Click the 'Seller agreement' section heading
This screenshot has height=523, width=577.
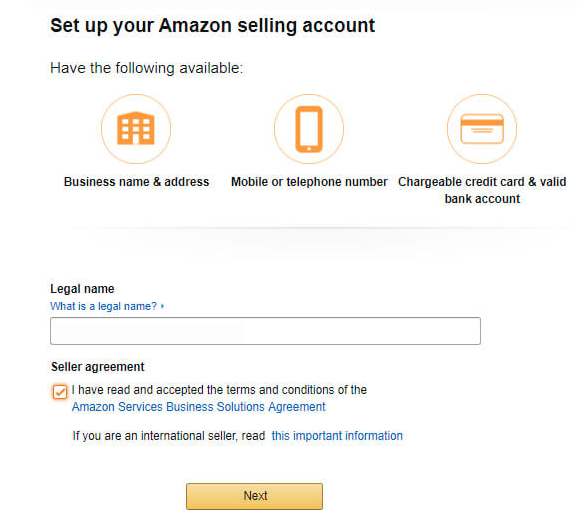click(98, 367)
